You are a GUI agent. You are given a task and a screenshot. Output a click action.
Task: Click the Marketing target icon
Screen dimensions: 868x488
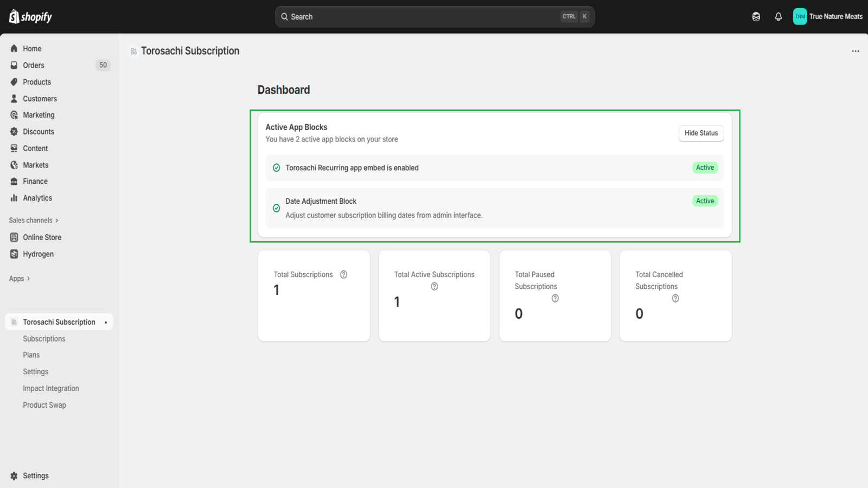tap(14, 115)
